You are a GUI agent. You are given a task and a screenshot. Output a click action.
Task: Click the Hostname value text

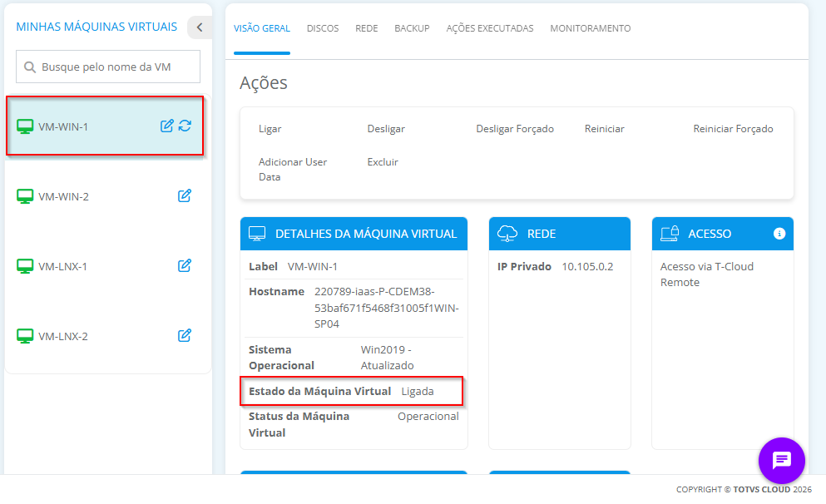[x=387, y=308]
